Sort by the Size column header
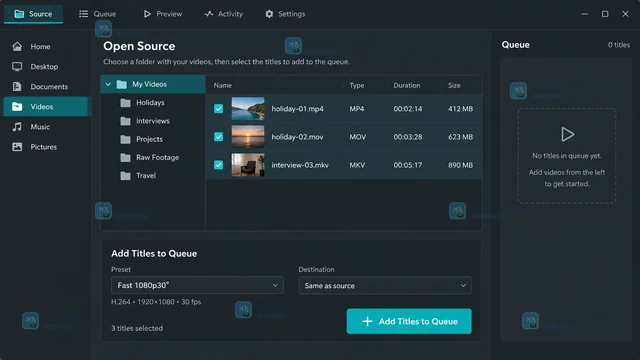The height and width of the screenshot is (360, 640). tap(454, 85)
